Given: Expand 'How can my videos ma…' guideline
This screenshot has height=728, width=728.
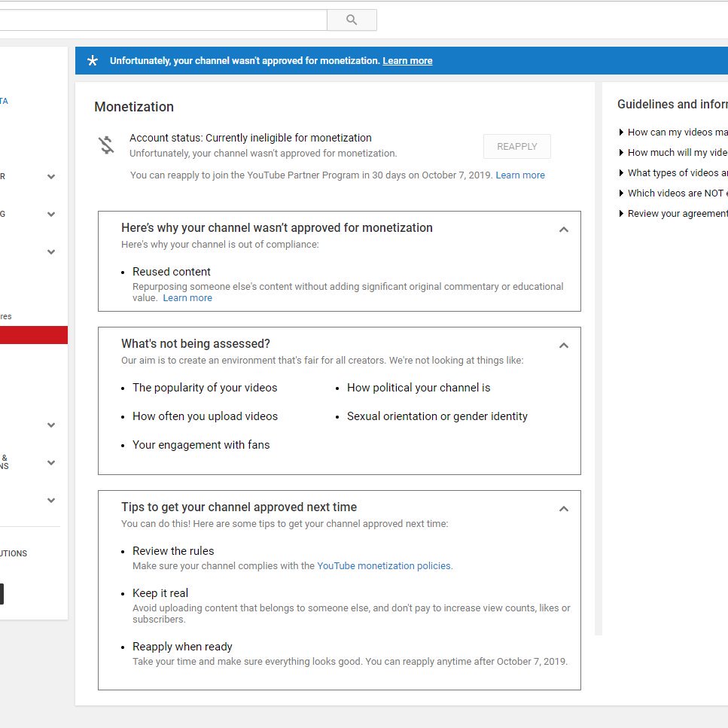Looking at the screenshot, I should [673, 133].
